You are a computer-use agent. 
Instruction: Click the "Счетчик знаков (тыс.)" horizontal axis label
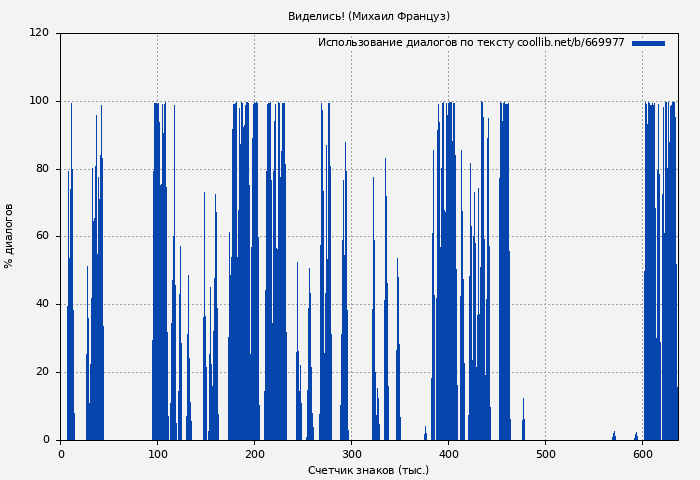click(x=368, y=470)
